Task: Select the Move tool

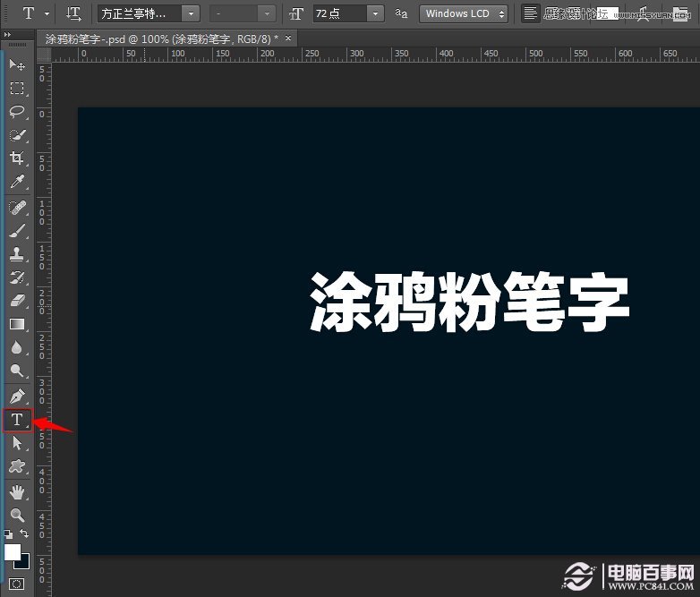Action: coord(17,64)
